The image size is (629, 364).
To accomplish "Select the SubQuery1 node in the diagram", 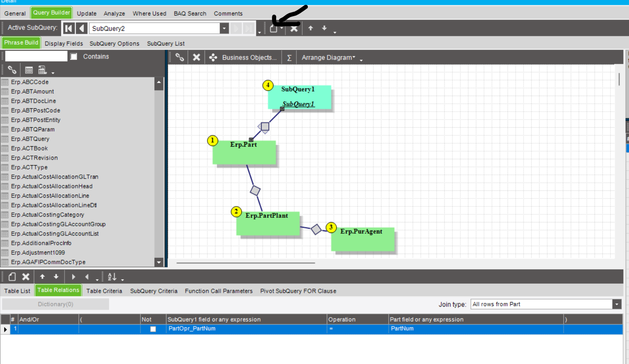I will click(x=299, y=97).
